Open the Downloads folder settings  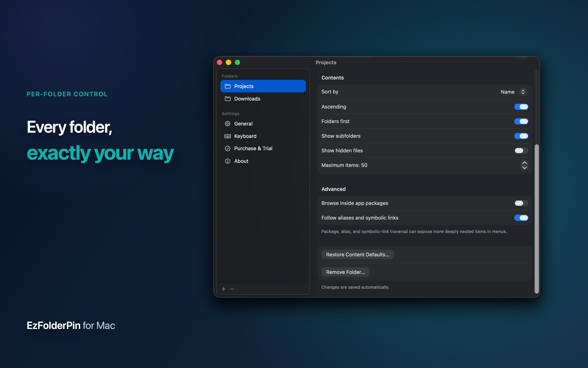tap(263, 99)
